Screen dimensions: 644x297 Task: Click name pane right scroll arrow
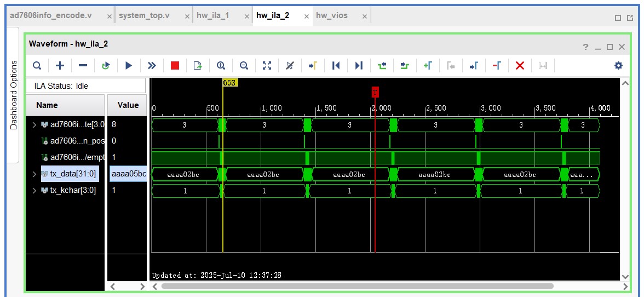(142, 286)
